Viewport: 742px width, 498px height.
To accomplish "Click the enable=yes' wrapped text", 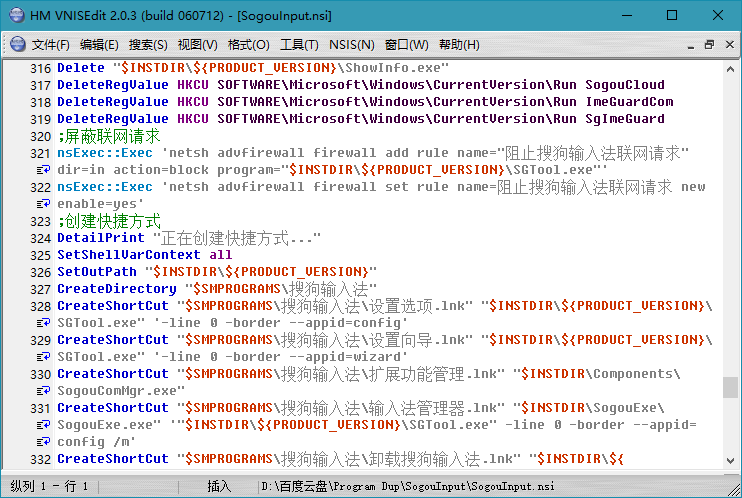I will [101, 205].
